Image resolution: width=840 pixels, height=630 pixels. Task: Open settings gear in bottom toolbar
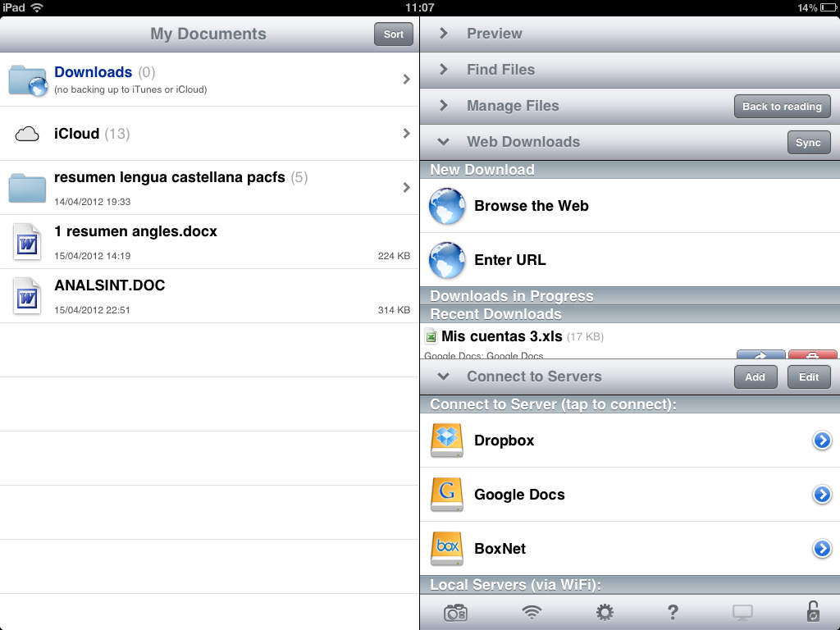[605, 612]
